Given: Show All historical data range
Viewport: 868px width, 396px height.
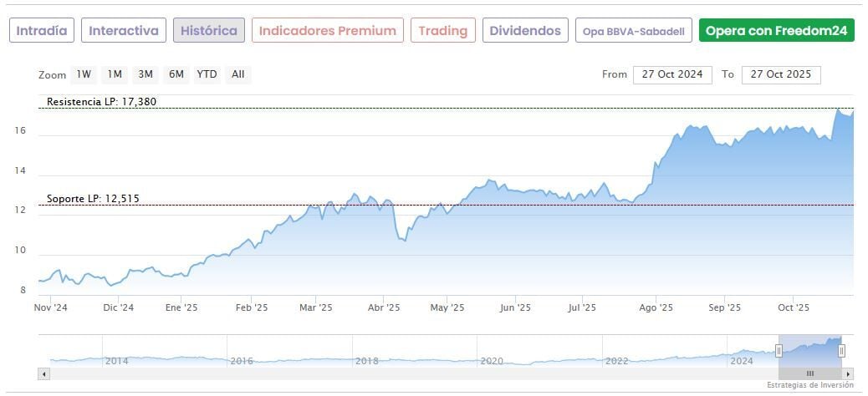Looking at the screenshot, I should coord(238,74).
